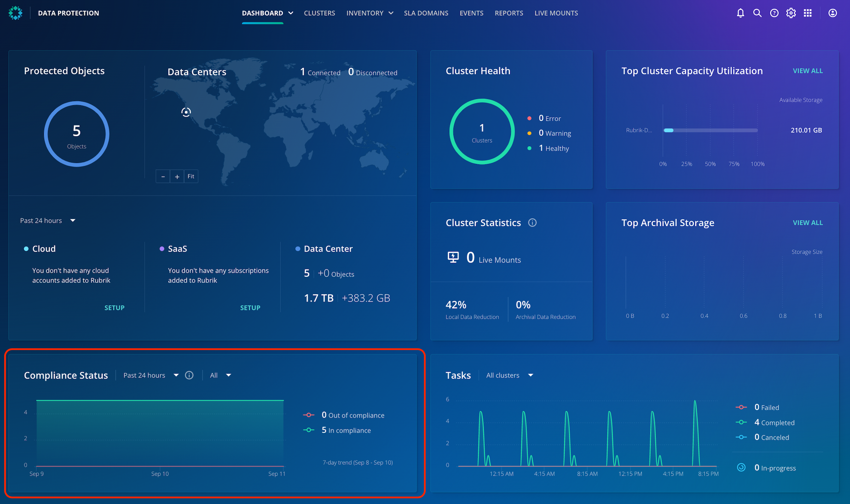The height and width of the screenshot is (504, 850).
Task: Click the data center location marker on map
Action: [186, 112]
